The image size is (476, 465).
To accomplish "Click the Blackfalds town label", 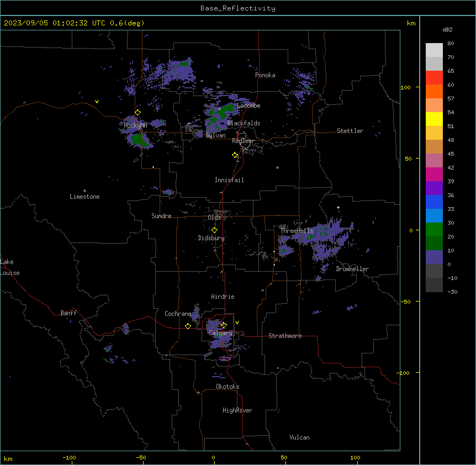I will [244, 123].
